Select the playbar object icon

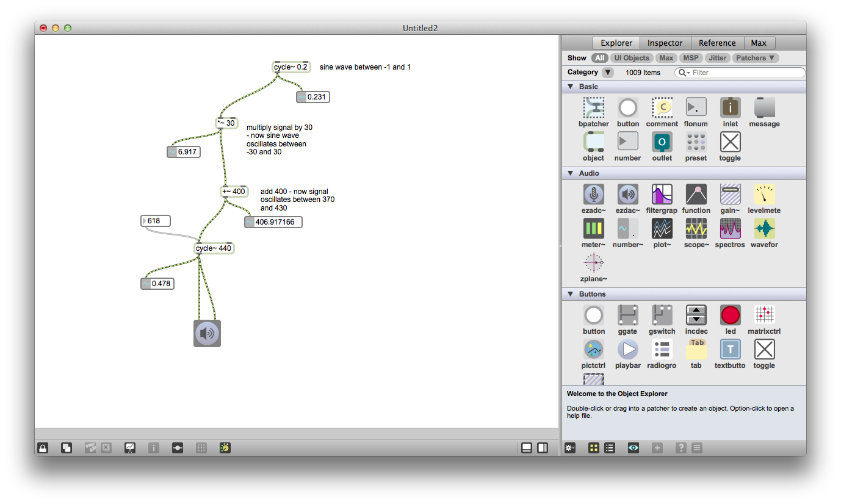point(628,349)
